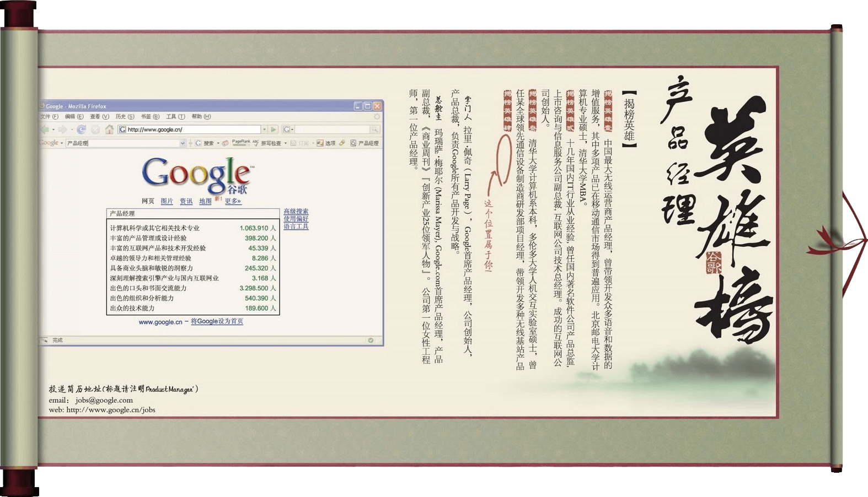
Task: Click the 将Google设为首页 link
Action: 217,321
